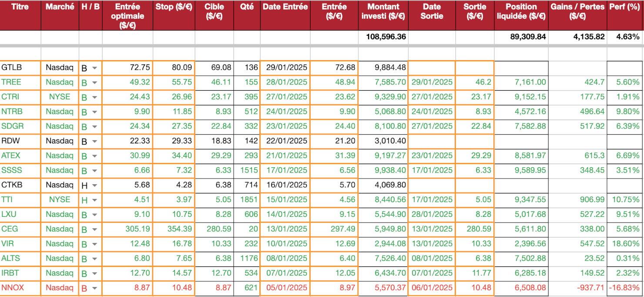This screenshot has height=297, width=644.
Task: Open the H/B dropdown in NTRB row
Action: pyautogui.click(x=94, y=112)
